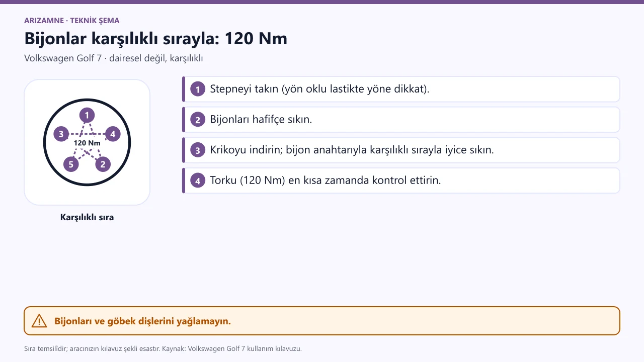Click the step 2 badge beside "Bijonları hafifçe sıkın"
644x362 pixels.
pyautogui.click(x=198, y=120)
